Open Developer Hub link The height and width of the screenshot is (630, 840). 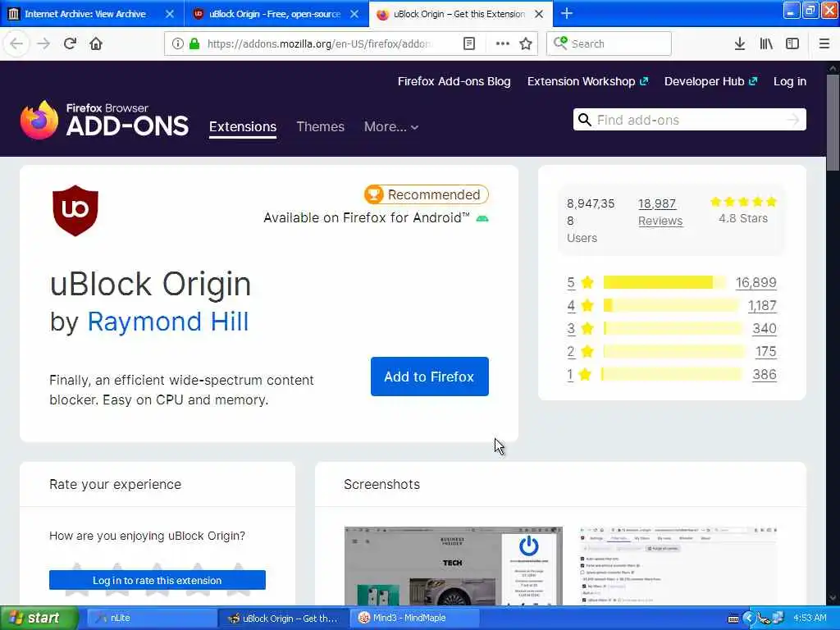710,81
